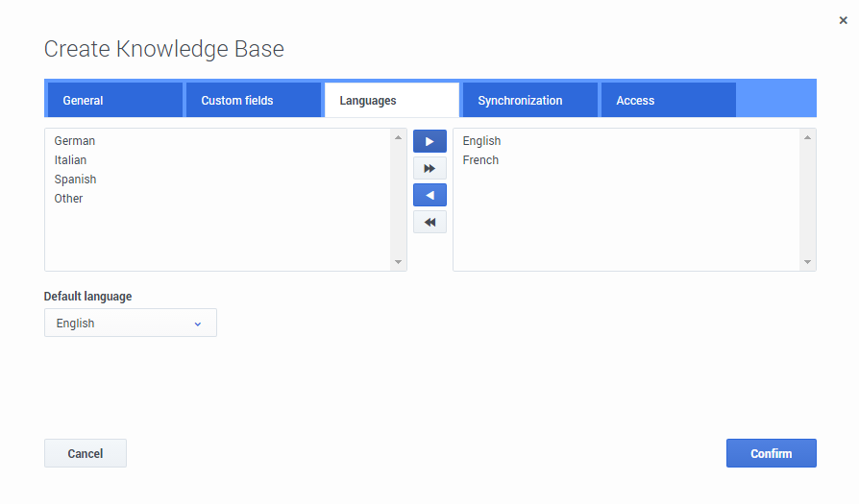Select Spanish in the left list
Viewport: 859px width, 504px height.
click(x=76, y=180)
